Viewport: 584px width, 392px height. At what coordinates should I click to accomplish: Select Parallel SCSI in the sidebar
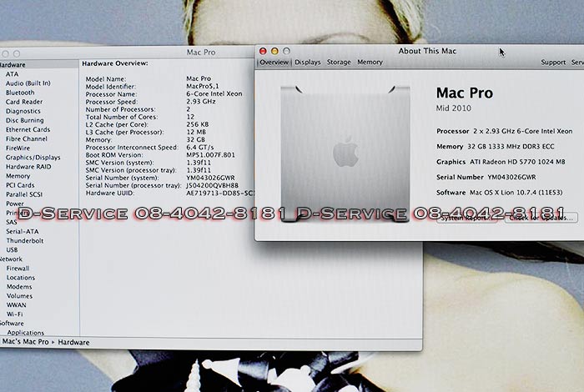[x=24, y=194]
